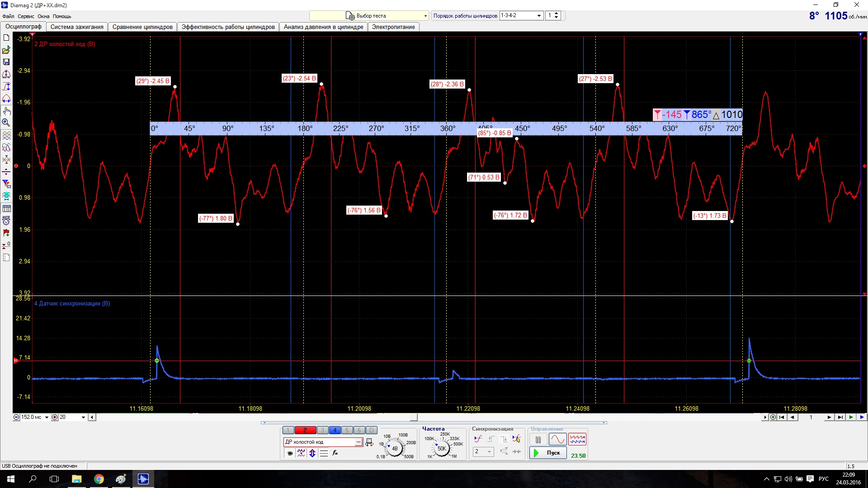Click the vertical double-arrow scale icon
This screenshot has height=488, width=868.
pyautogui.click(x=312, y=453)
